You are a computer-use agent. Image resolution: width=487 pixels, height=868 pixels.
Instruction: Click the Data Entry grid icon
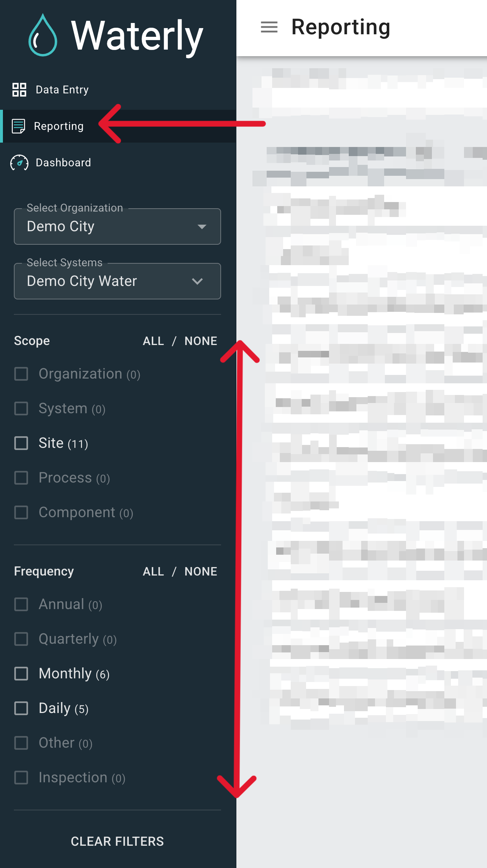point(19,90)
